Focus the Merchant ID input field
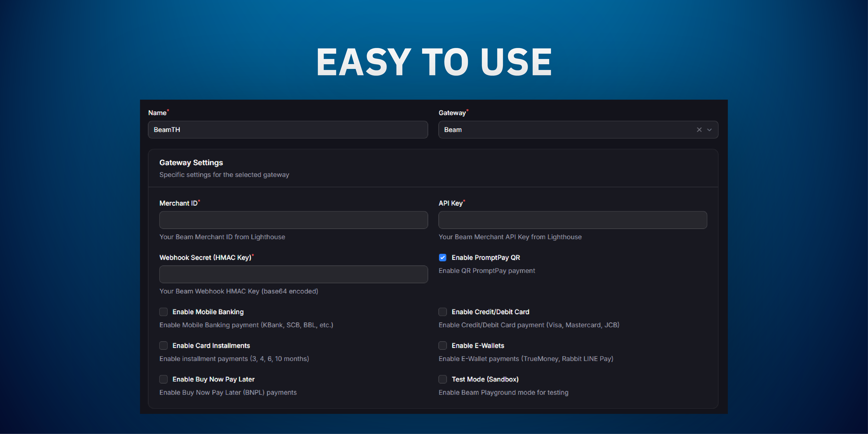This screenshot has width=868, height=434. (294, 220)
